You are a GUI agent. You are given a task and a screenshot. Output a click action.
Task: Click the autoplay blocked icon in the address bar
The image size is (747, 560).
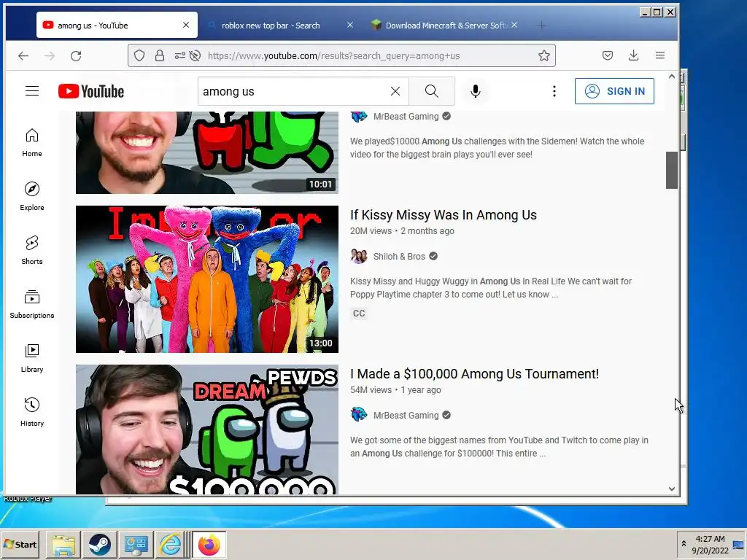click(x=195, y=55)
